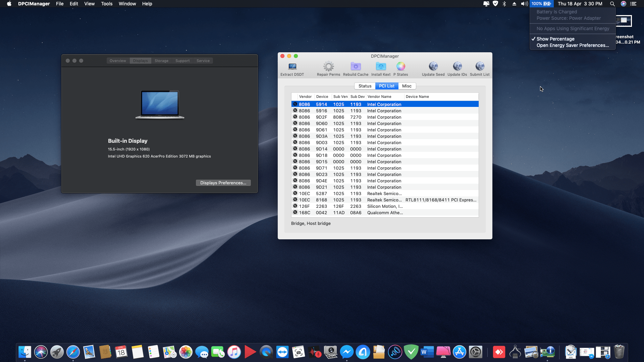Choose Open Energy Saver Preferences
This screenshot has height=362, width=644.
tap(573, 46)
